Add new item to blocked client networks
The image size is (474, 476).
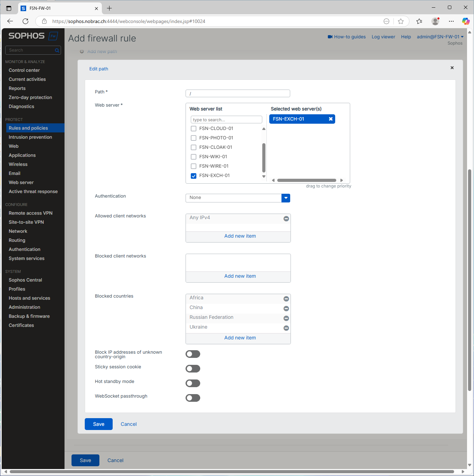pyautogui.click(x=240, y=276)
